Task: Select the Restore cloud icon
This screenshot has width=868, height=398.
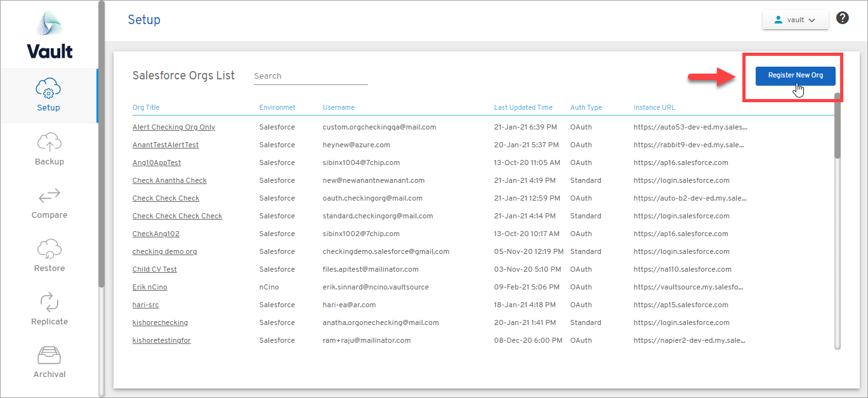Action: (x=49, y=248)
